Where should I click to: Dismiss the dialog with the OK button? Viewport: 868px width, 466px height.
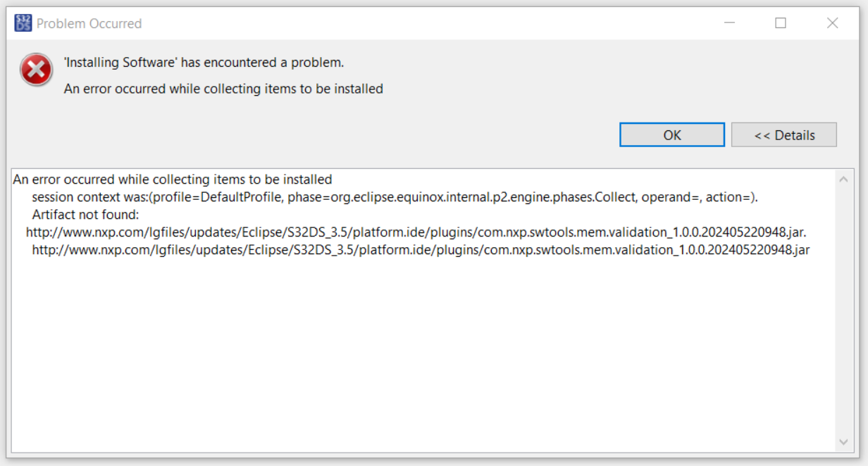[671, 134]
